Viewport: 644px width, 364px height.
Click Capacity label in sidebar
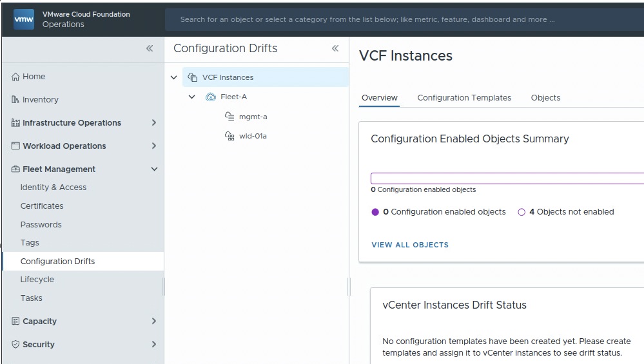pos(39,321)
